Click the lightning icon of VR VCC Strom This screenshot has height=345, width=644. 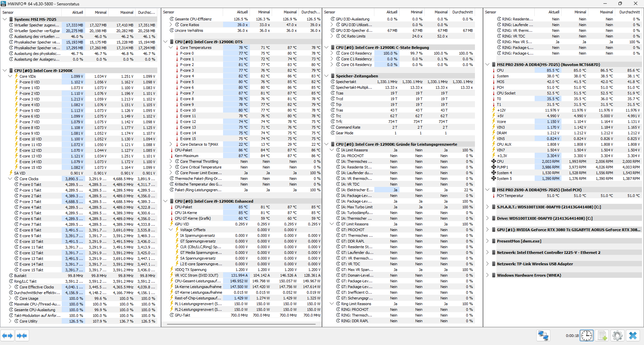coord(172,275)
